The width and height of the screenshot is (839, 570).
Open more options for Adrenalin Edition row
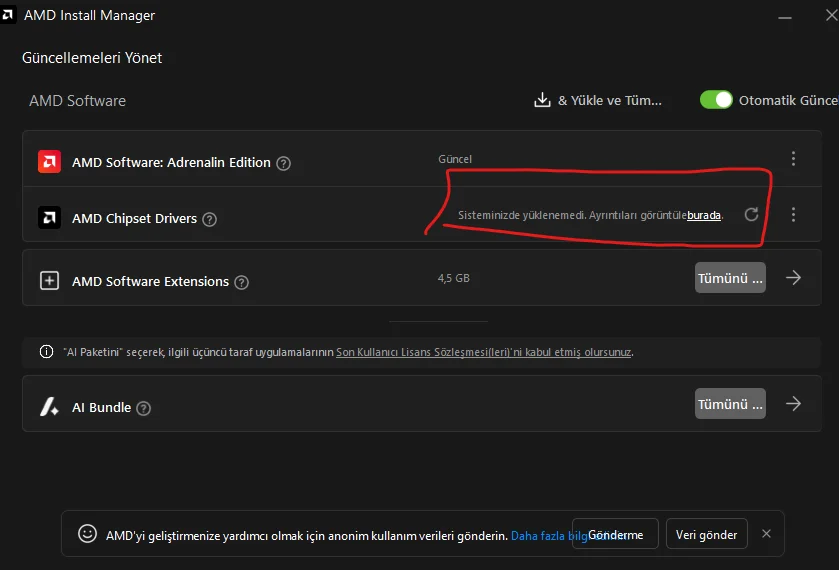pyautogui.click(x=794, y=158)
